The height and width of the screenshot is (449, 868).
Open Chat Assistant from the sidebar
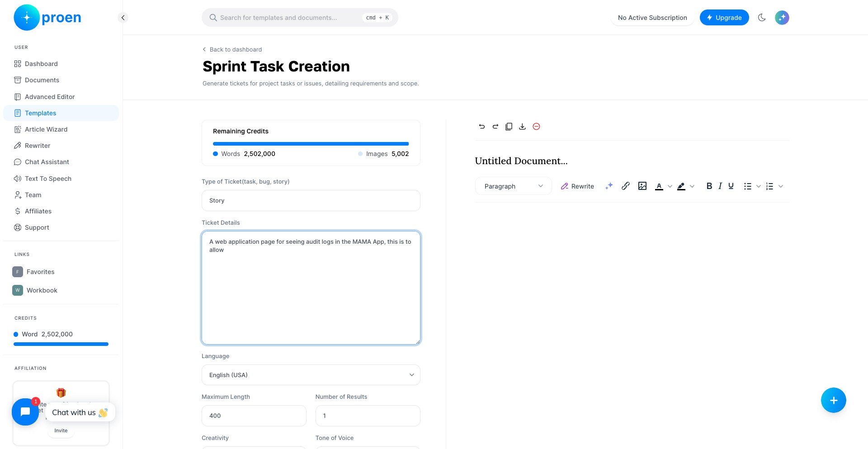coord(61,162)
